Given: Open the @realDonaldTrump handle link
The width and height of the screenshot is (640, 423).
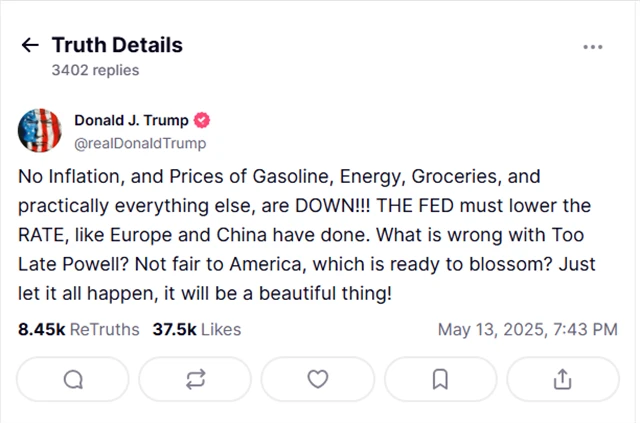Looking at the screenshot, I should [x=140, y=143].
